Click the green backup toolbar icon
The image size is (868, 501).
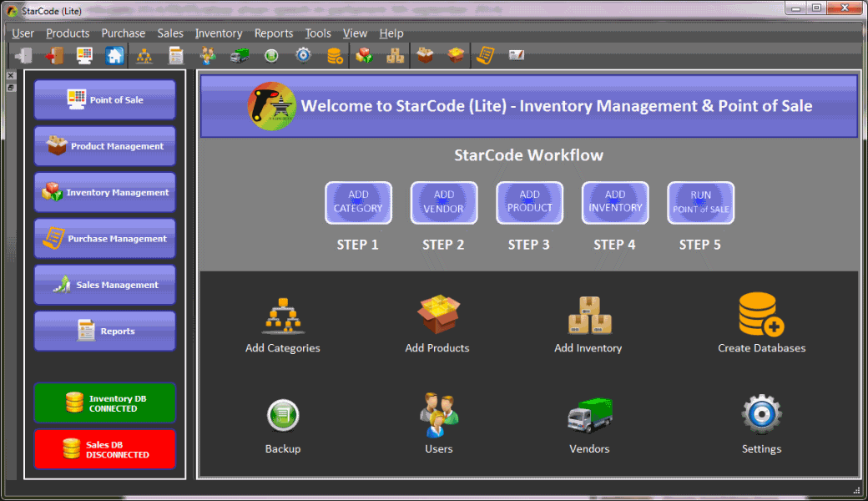[271, 55]
